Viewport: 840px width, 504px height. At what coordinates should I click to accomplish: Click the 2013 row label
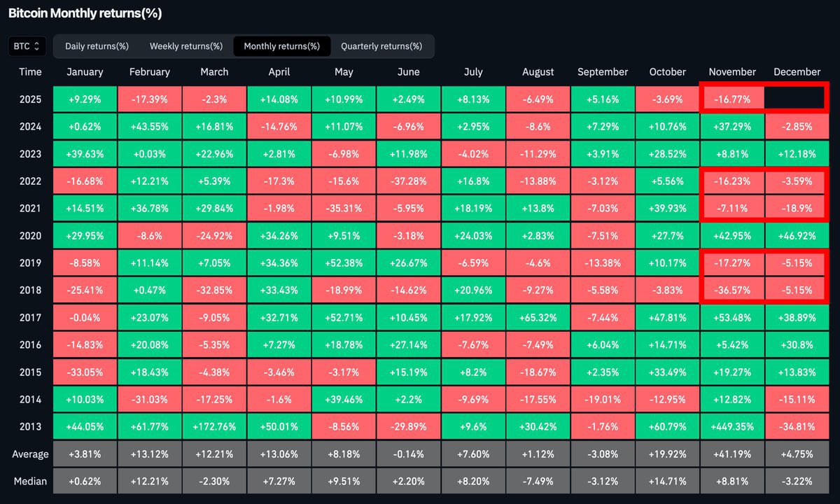[x=31, y=426]
